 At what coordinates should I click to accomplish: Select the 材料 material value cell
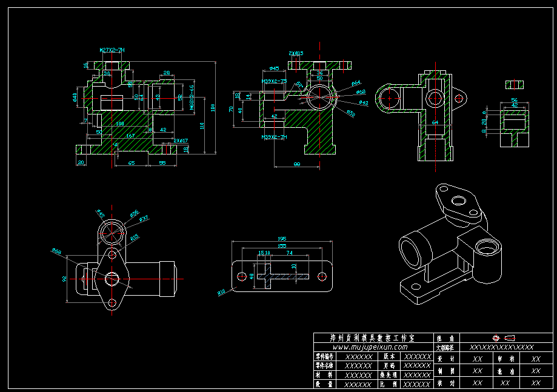(x=358, y=375)
